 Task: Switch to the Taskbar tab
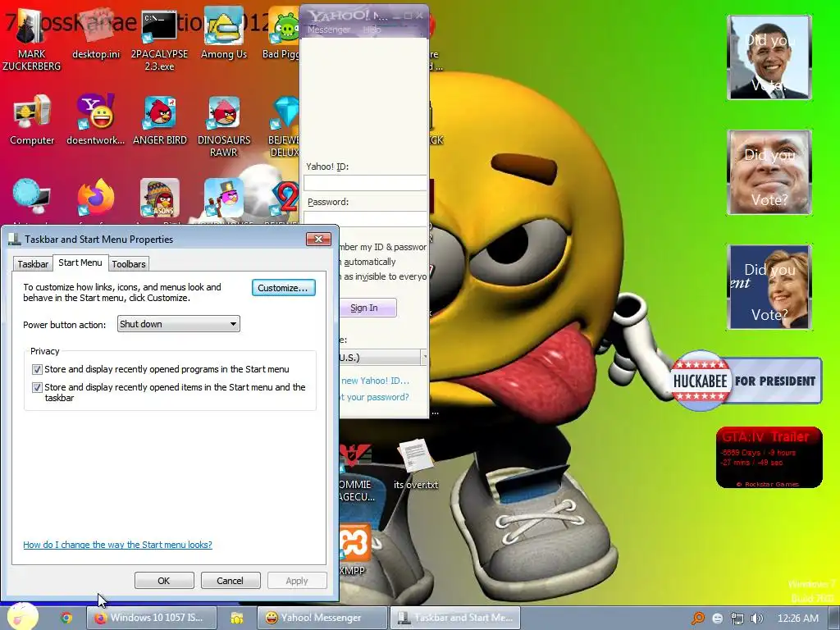click(33, 263)
